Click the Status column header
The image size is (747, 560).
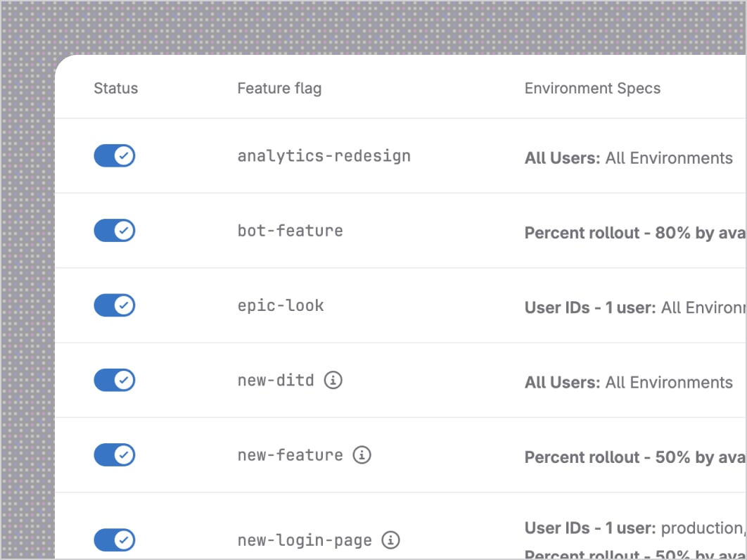click(116, 88)
